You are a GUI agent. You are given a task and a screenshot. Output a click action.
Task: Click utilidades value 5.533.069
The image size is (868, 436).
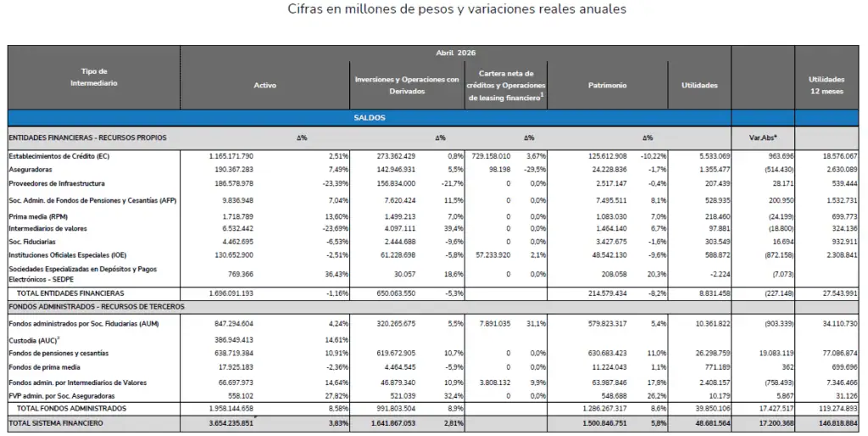coord(715,156)
